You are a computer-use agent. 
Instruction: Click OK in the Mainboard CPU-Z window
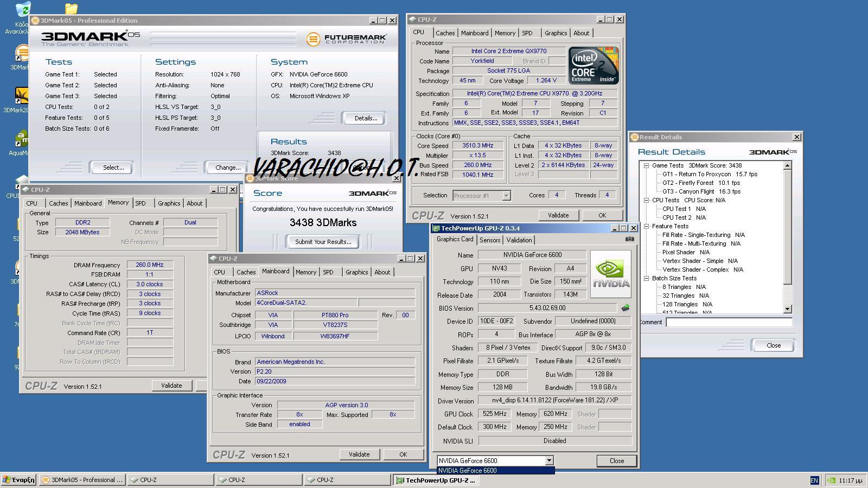(403, 454)
